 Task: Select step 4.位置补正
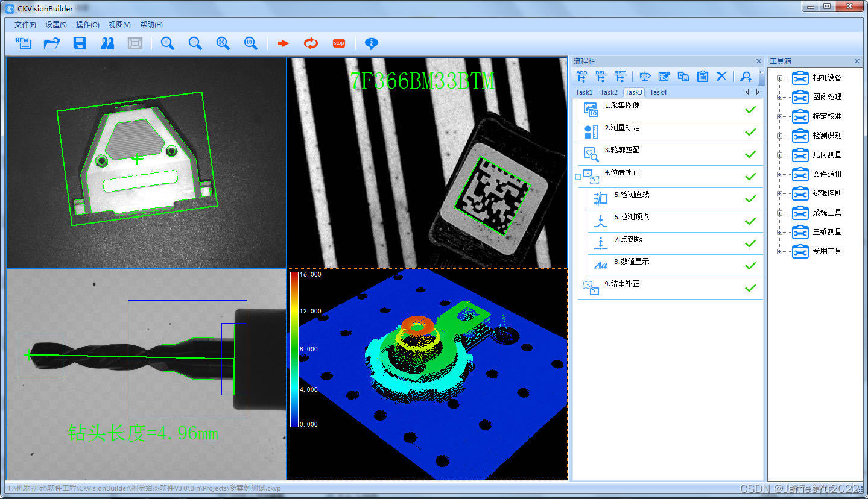(x=670, y=177)
